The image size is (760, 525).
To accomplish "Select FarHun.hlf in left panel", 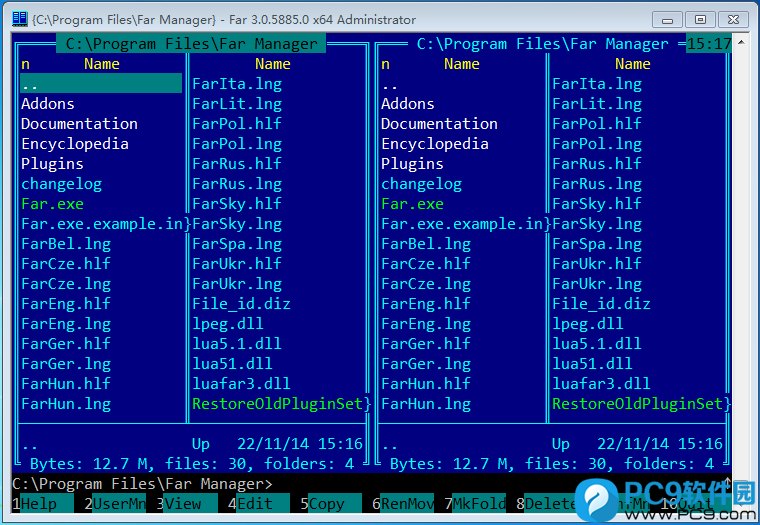I will pos(66,383).
